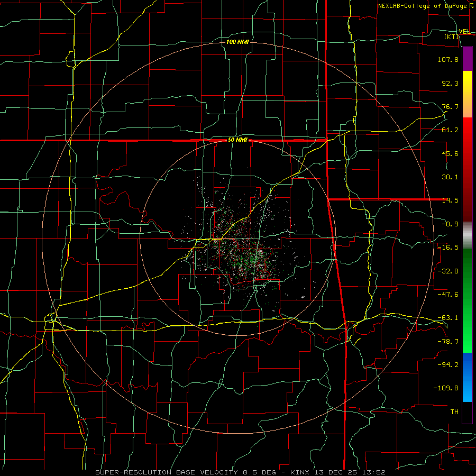Image resolution: width=476 pixels, height=476 pixels.
Task: Pick the purple segment atop color bar
Action: (x=467, y=59)
